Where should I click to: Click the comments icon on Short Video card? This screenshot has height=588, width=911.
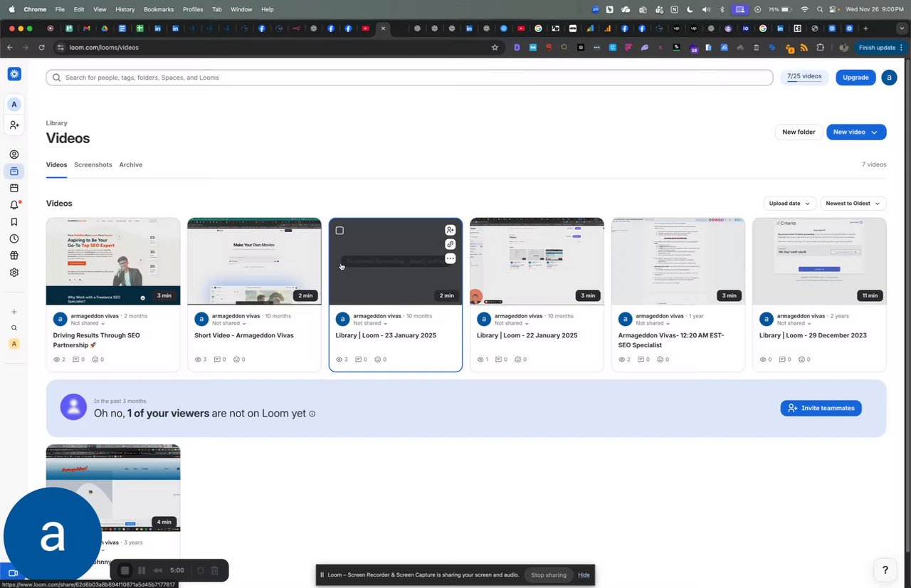coord(217,359)
